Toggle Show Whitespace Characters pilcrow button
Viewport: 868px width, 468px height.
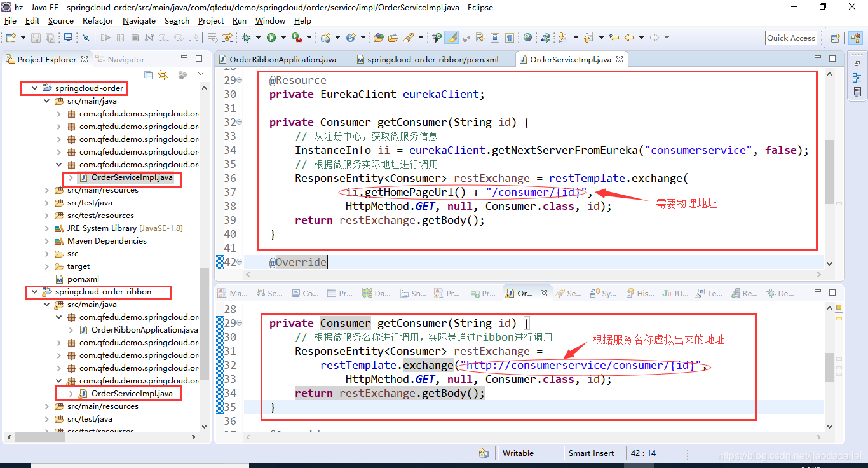[510, 38]
